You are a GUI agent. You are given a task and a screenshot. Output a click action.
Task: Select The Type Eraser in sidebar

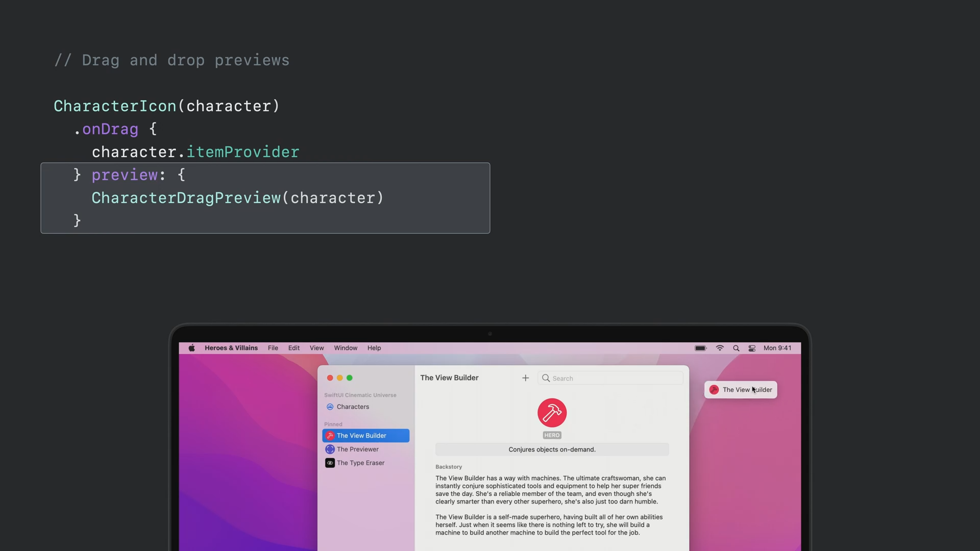(x=361, y=463)
